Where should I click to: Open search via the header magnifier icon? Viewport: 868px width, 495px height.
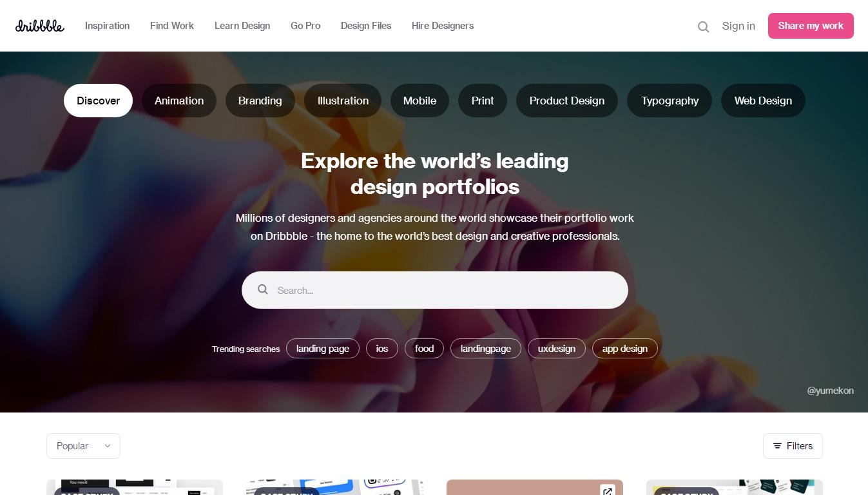[x=703, y=26]
